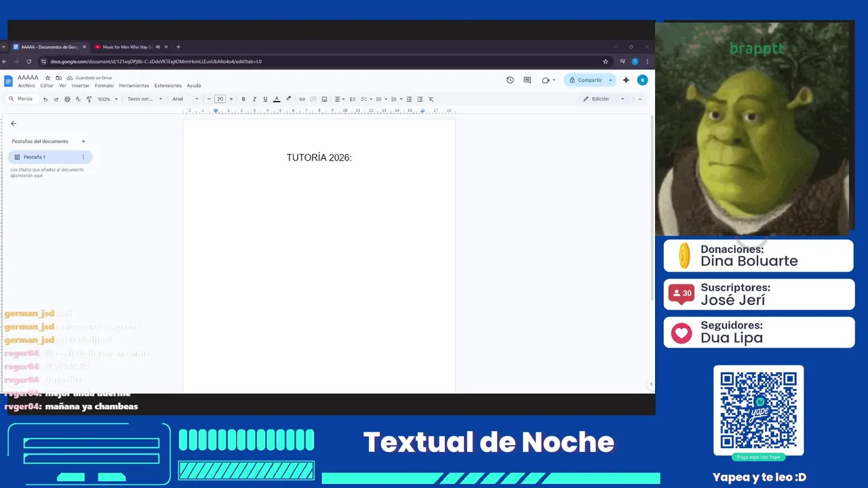
Task: Toggle italic formatting
Action: pos(254,99)
